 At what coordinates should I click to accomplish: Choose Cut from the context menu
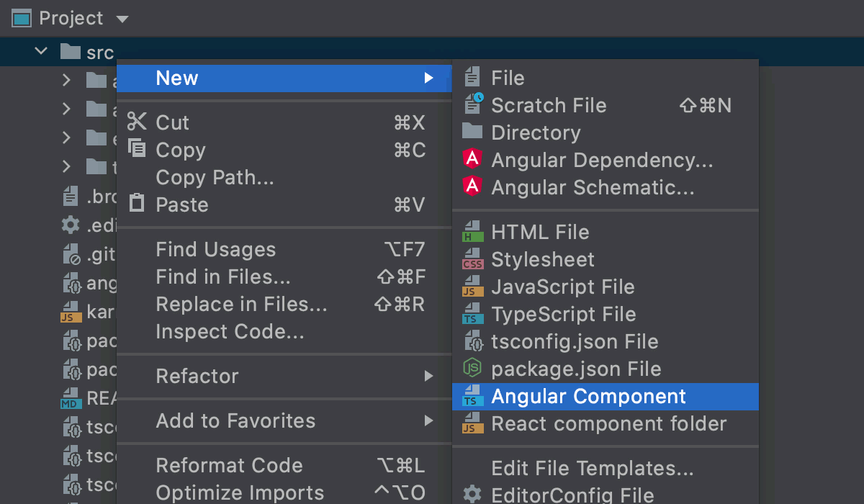[284, 122]
